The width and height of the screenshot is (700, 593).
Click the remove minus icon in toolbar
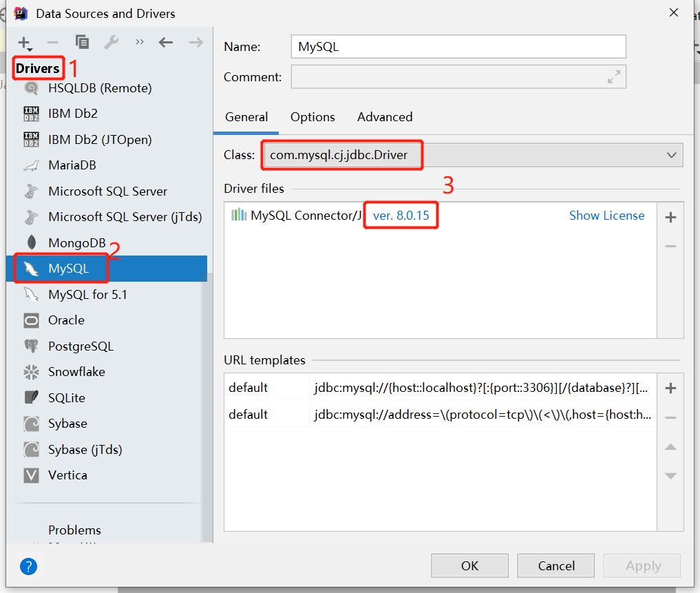click(53, 43)
